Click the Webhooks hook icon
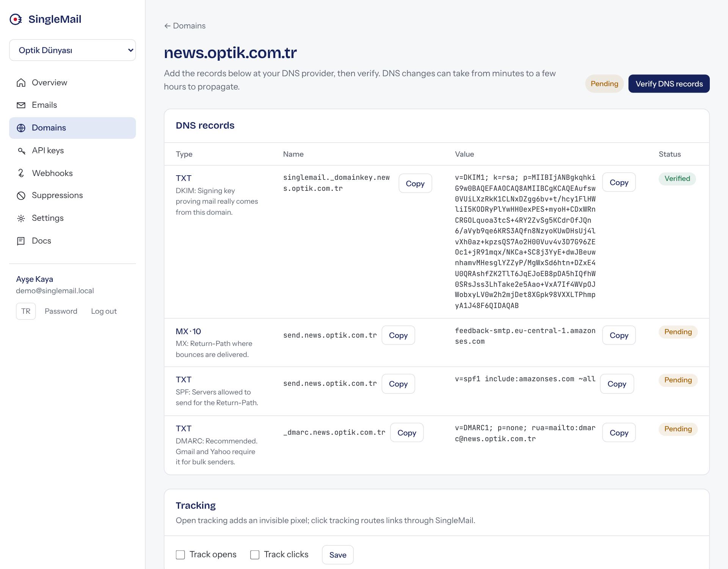728x569 pixels. pos(21,173)
